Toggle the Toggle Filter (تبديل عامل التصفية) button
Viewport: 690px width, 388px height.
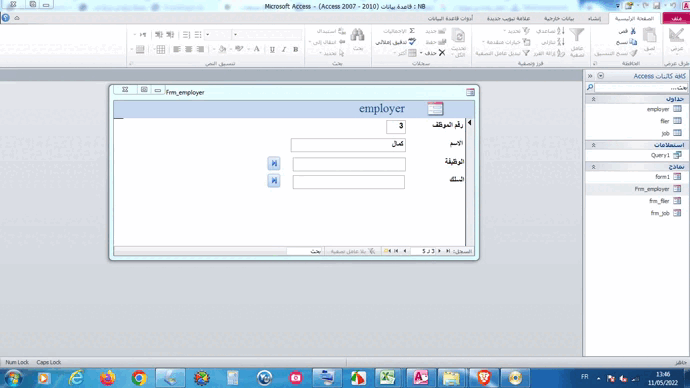[502, 53]
